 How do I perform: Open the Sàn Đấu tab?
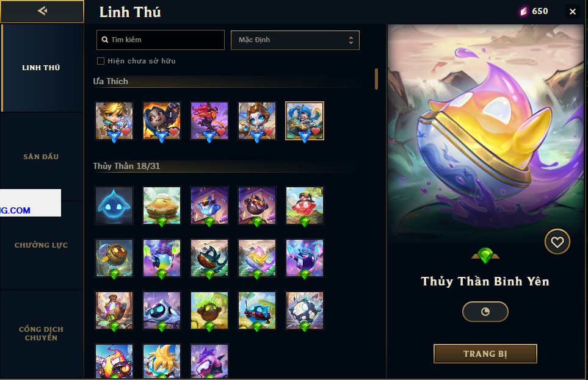[41, 157]
